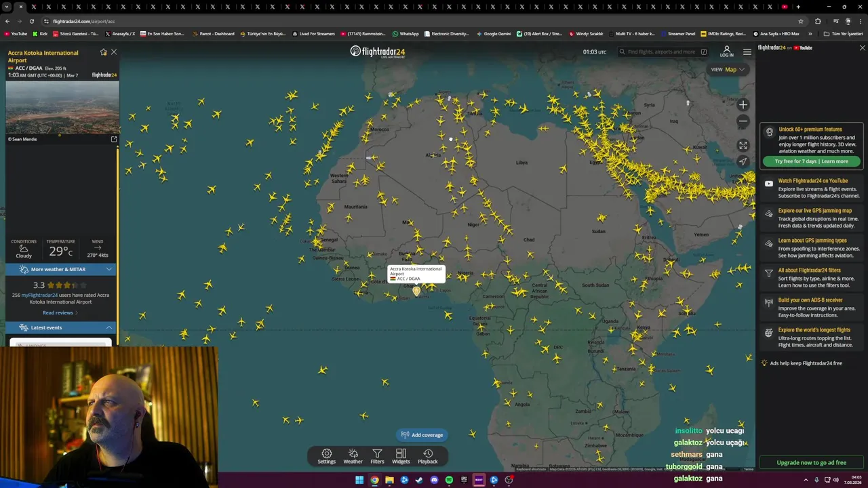Expand the VIEW Map dropdown

click(727, 69)
